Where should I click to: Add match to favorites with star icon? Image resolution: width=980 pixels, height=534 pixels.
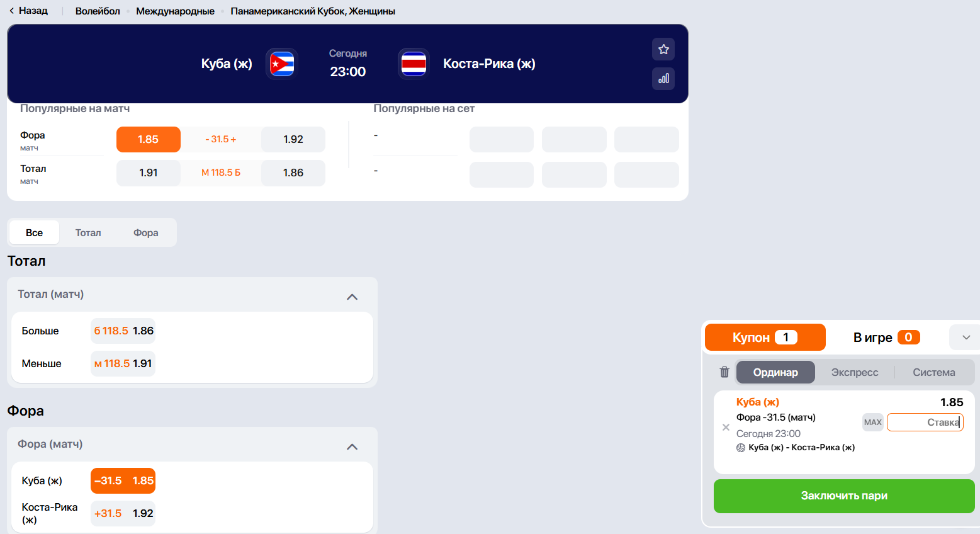click(663, 49)
